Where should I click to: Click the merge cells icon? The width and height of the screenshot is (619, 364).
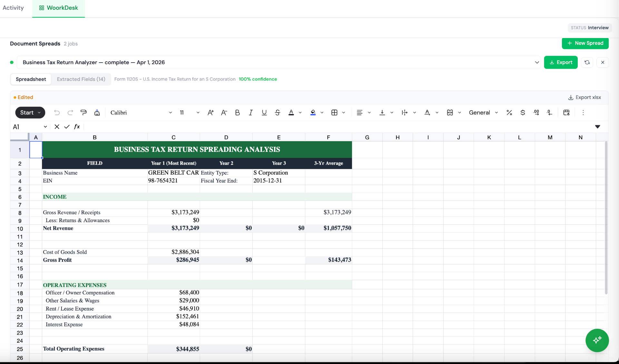(450, 113)
